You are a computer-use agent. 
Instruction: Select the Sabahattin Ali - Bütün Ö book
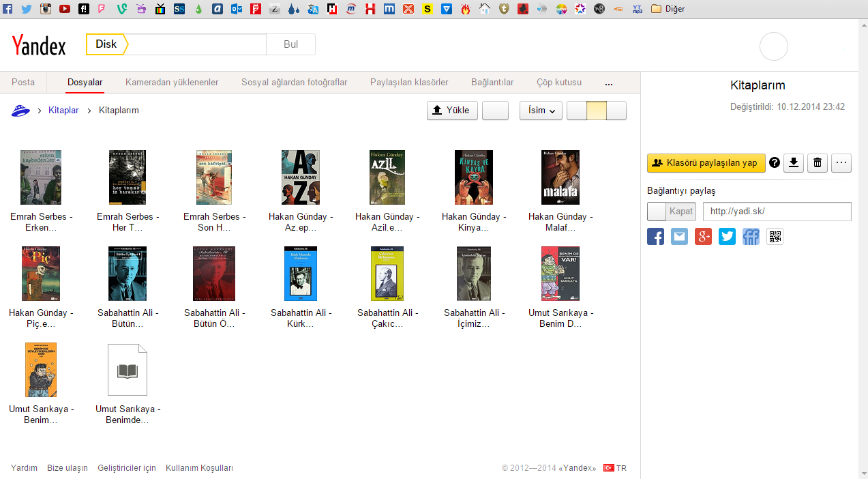[214, 288]
